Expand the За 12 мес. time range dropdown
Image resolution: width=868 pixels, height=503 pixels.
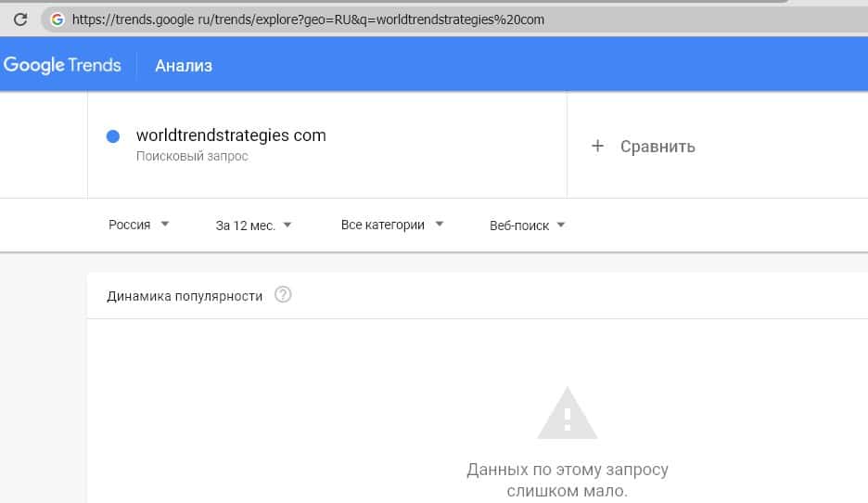(253, 225)
